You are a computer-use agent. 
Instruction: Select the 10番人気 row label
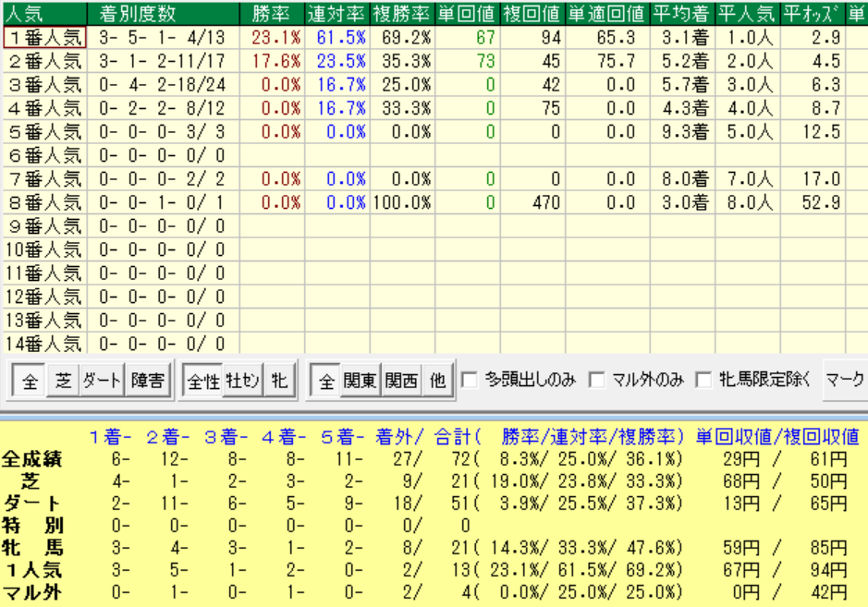tap(45, 249)
